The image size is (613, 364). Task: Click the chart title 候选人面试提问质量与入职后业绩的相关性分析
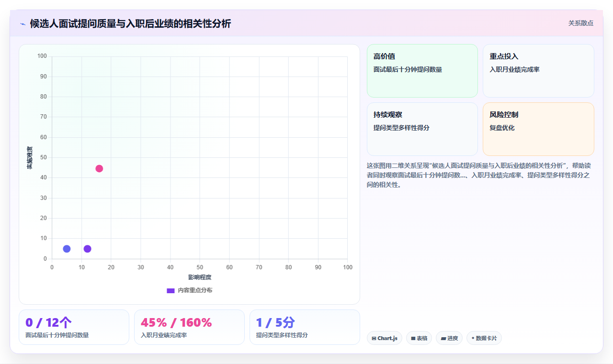click(130, 23)
